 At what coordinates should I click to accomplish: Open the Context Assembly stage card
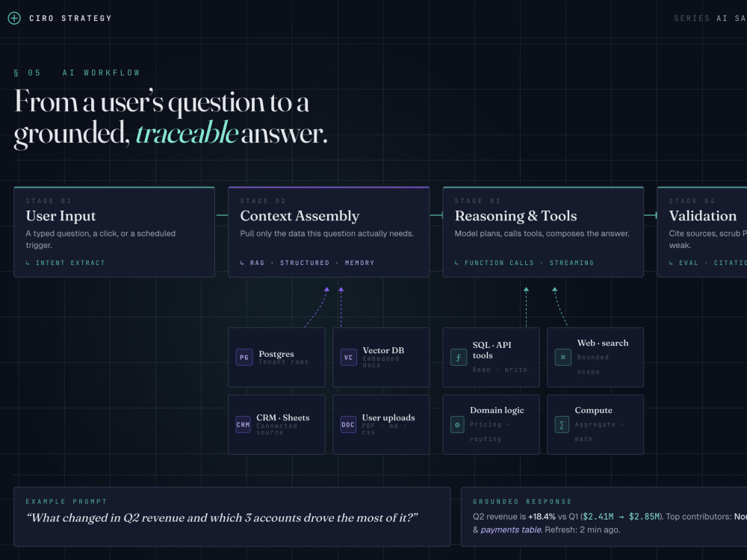click(329, 232)
